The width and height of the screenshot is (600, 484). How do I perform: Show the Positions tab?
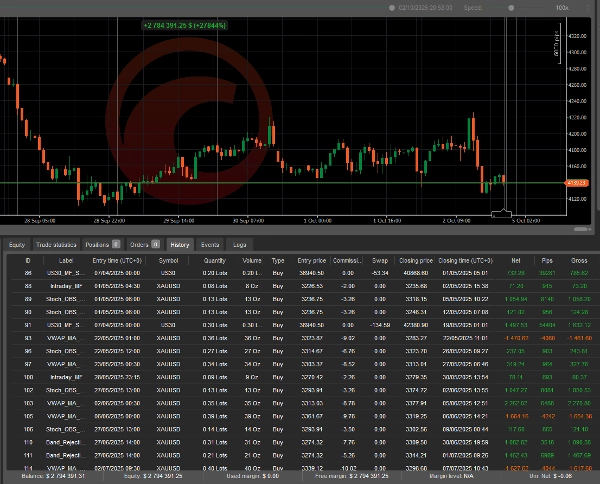pyautogui.click(x=102, y=244)
